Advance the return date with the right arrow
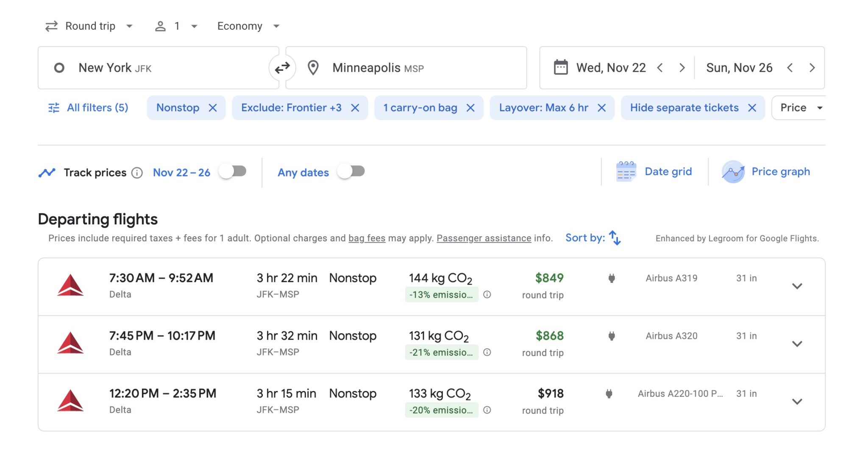868x458 pixels. tap(812, 67)
